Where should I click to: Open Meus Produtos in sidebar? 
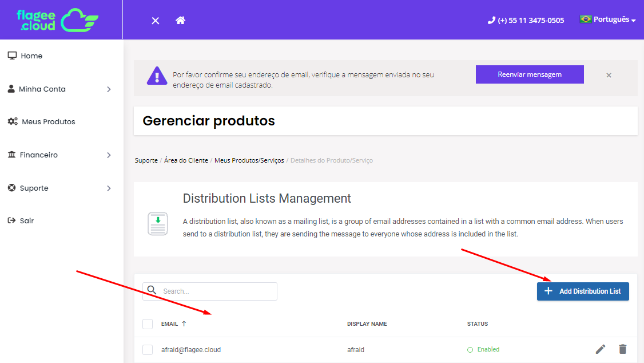point(48,122)
